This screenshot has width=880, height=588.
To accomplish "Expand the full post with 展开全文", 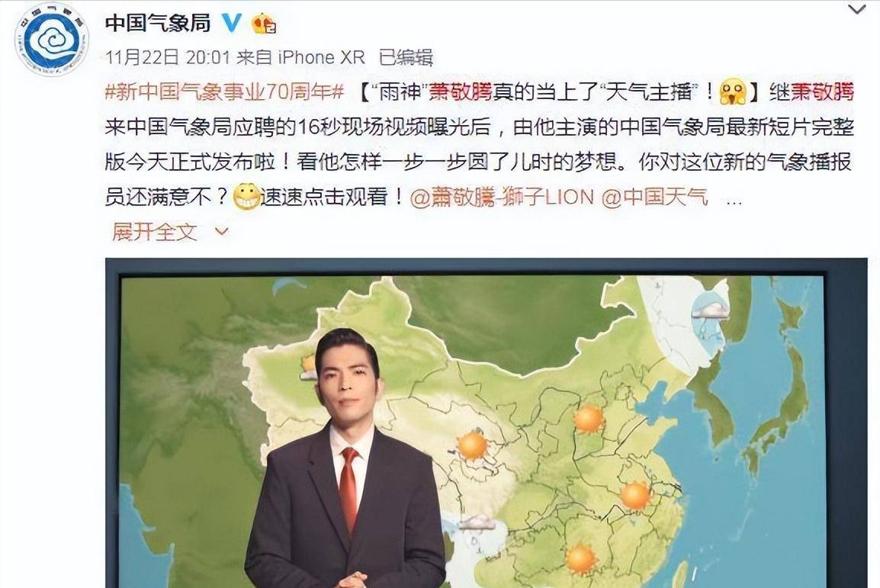I will (154, 231).
